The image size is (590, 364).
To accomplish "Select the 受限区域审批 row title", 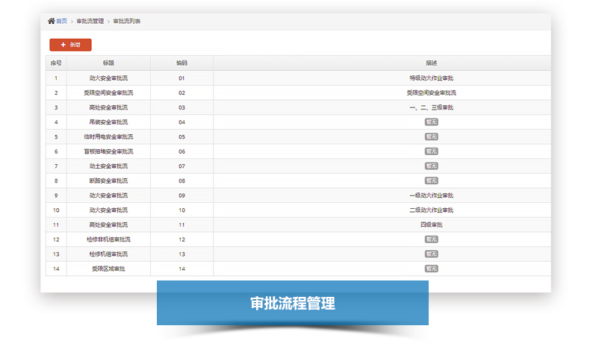I will (108, 269).
